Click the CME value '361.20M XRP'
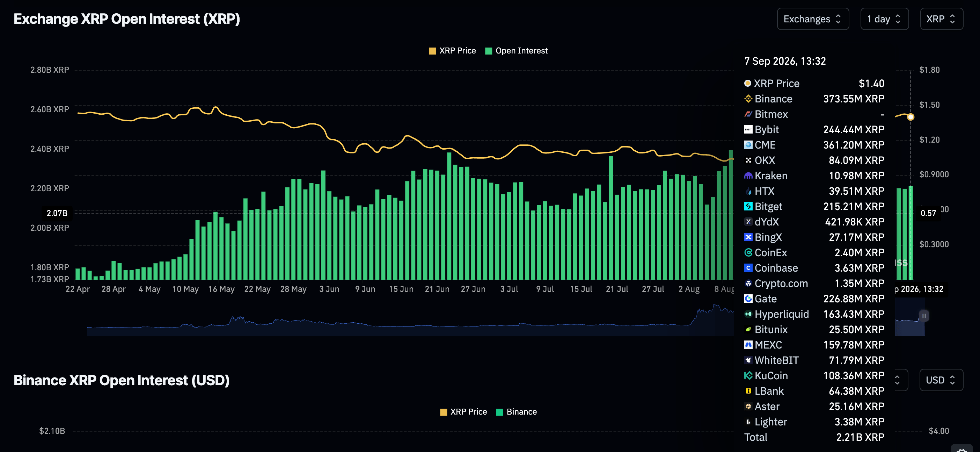The height and width of the screenshot is (452, 980). [x=854, y=145]
